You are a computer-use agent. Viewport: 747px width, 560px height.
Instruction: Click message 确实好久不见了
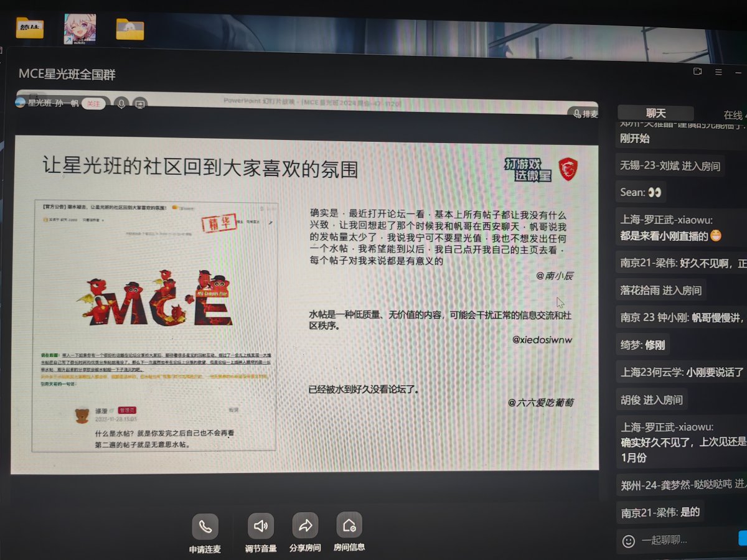tap(681, 442)
